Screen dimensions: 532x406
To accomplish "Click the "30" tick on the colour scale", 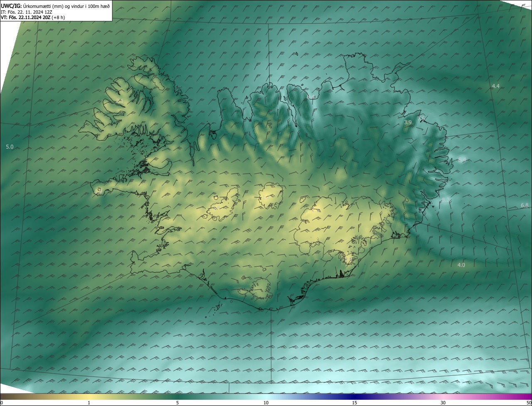I will coord(443,403).
